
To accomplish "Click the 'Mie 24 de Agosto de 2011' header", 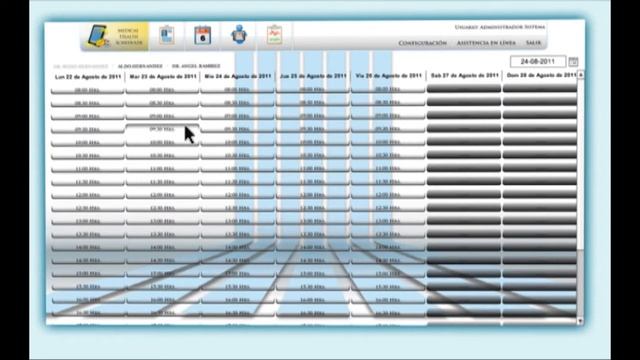I will (238, 76).
